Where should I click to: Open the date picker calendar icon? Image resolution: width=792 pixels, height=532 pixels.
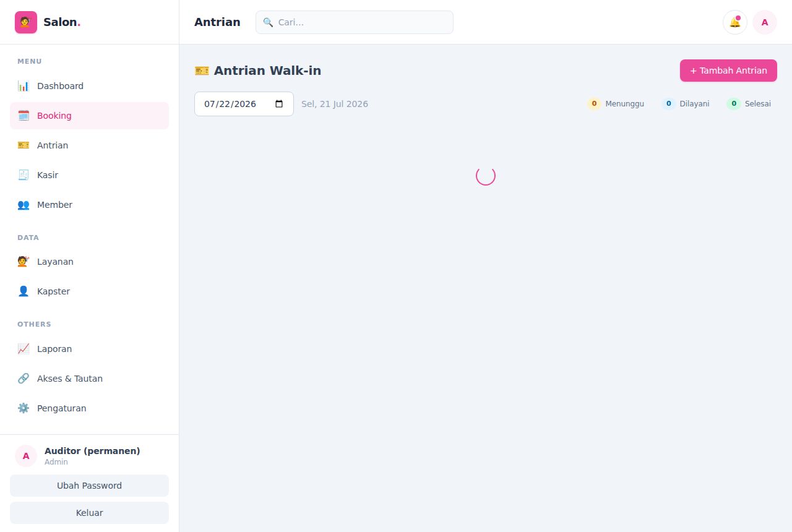(x=279, y=104)
